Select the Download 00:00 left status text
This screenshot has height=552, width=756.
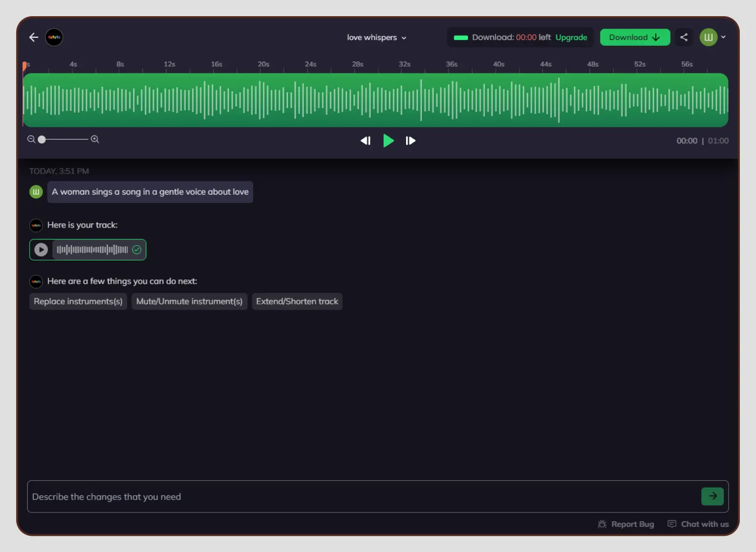(x=511, y=37)
